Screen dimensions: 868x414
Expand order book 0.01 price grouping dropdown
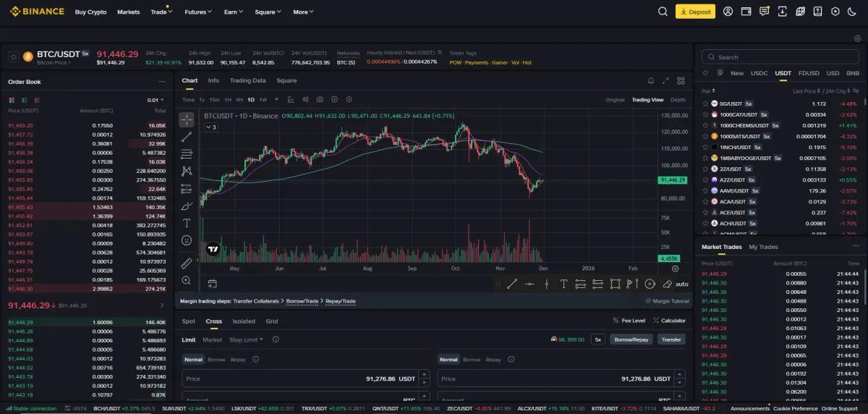[155, 100]
